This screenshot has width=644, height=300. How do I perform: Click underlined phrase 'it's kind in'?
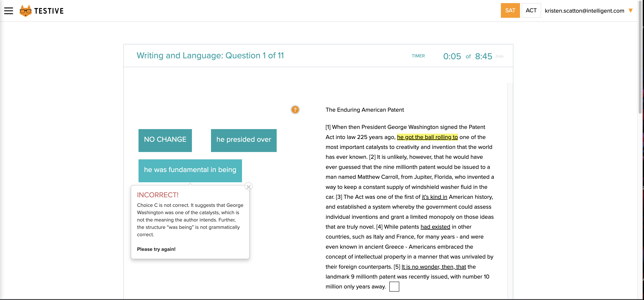tap(434, 197)
